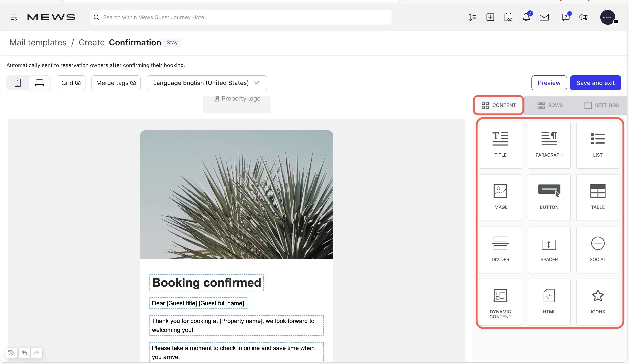Add a Social content block
Viewport: 629px width, 364px height.
point(598,250)
